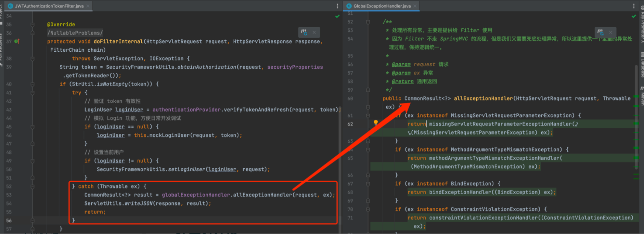
Task: Click line number 56 in left gutter
Action: 9,221
